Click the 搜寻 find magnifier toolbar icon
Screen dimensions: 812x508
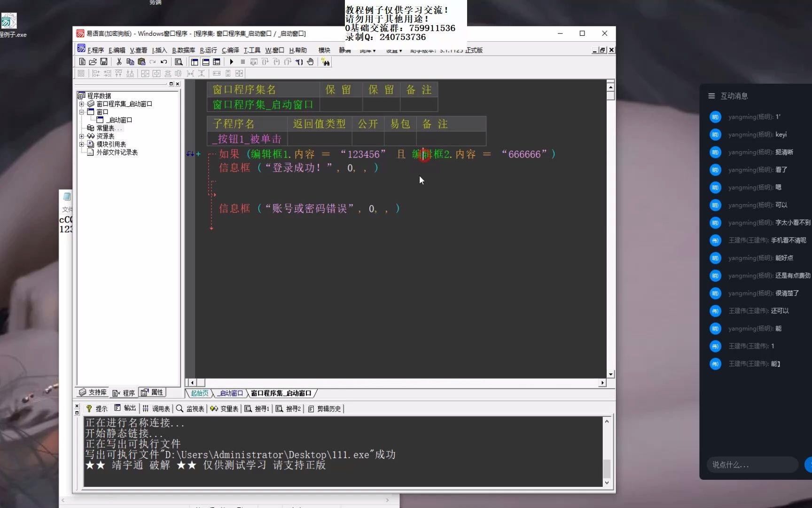[179, 62]
